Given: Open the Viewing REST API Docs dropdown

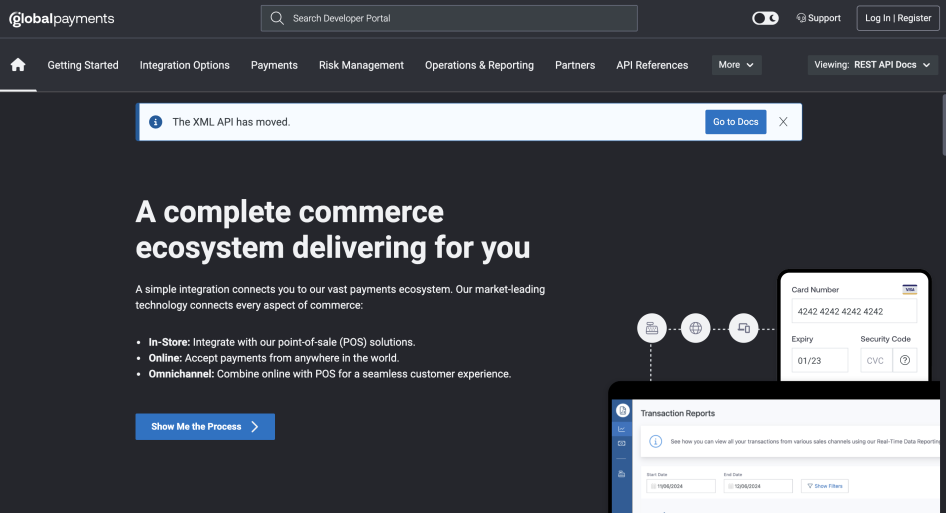Looking at the screenshot, I should [x=872, y=65].
